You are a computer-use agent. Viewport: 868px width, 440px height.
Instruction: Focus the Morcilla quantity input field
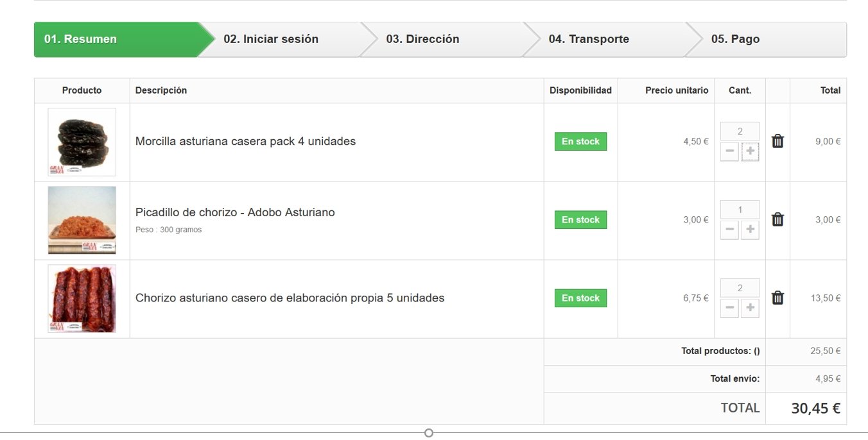(740, 131)
